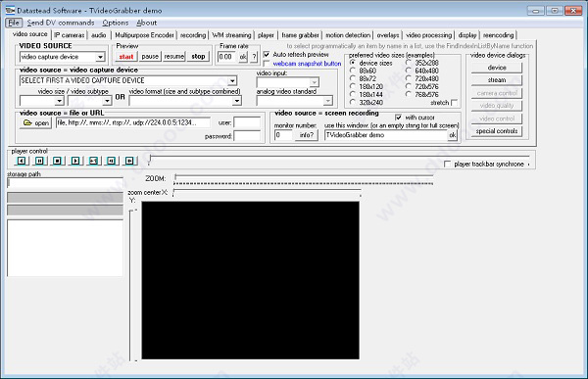
Task: Toggle the stretch checkbox
Action: 454,103
